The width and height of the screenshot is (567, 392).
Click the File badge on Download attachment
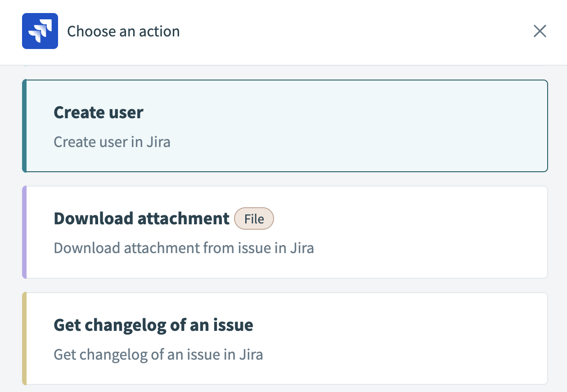pos(254,219)
